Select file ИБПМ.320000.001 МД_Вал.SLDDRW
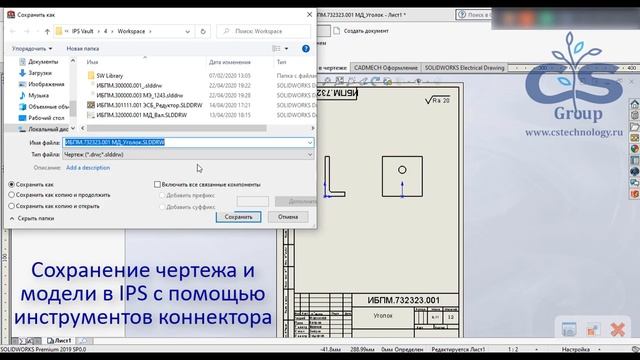The width and height of the screenshot is (640, 360). 142,115
